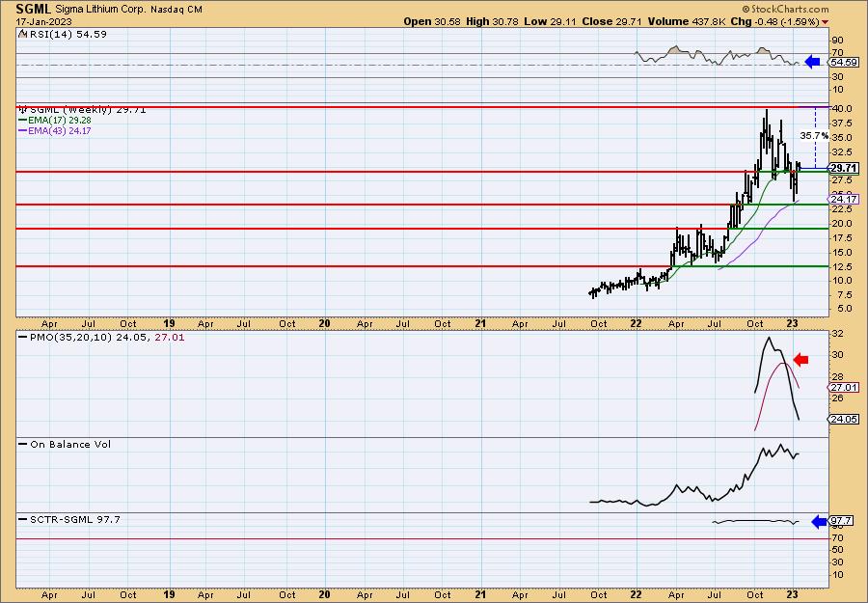Viewport: 868px width, 603px height.
Task: Click the 24.17 EMA tag on price axis
Action: (844, 199)
